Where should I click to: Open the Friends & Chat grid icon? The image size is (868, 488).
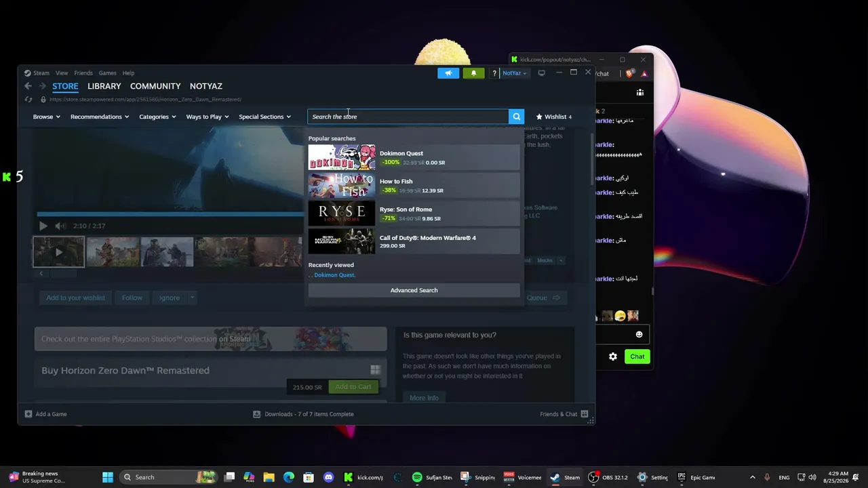point(585,414)
